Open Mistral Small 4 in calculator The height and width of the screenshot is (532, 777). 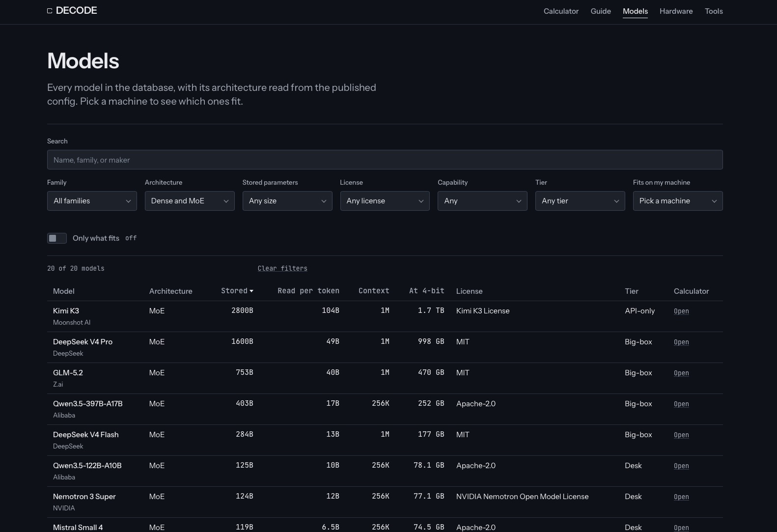(681, 528)
